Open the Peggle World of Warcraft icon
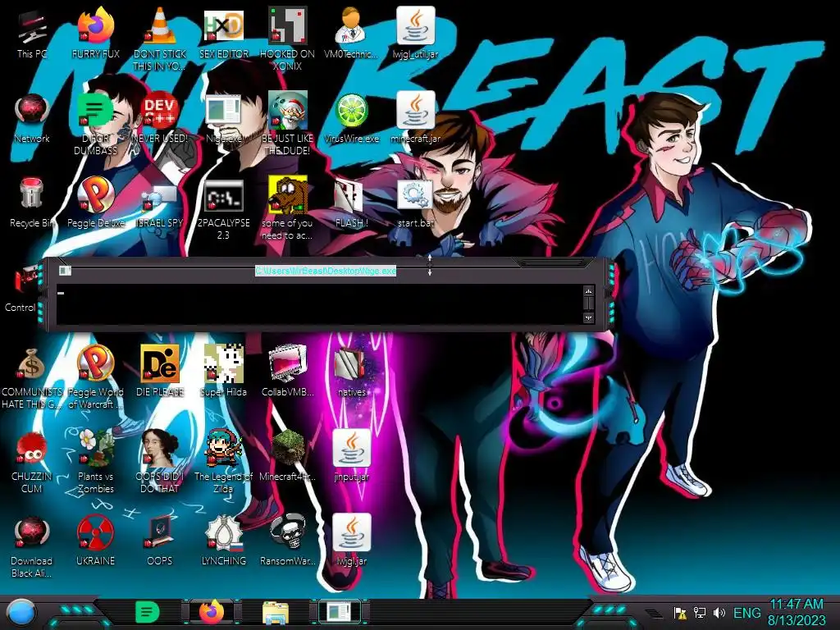 pos(96,378)
